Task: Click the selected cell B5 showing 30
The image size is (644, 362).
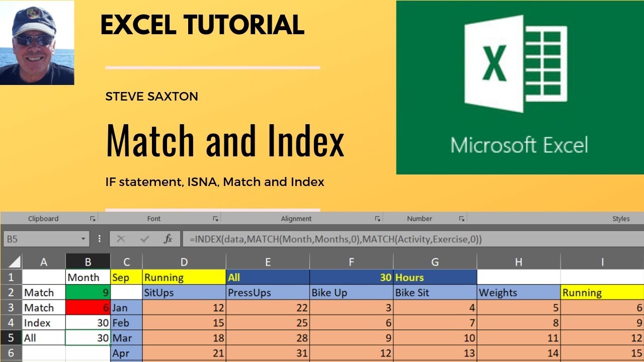Action: click(88, 337)
